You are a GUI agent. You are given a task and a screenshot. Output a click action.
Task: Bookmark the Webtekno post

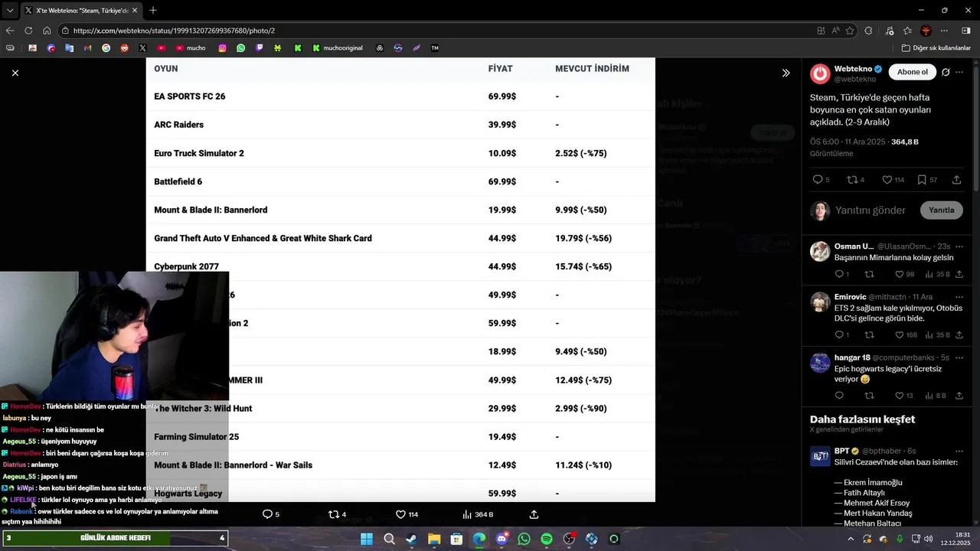pos(927,180)
